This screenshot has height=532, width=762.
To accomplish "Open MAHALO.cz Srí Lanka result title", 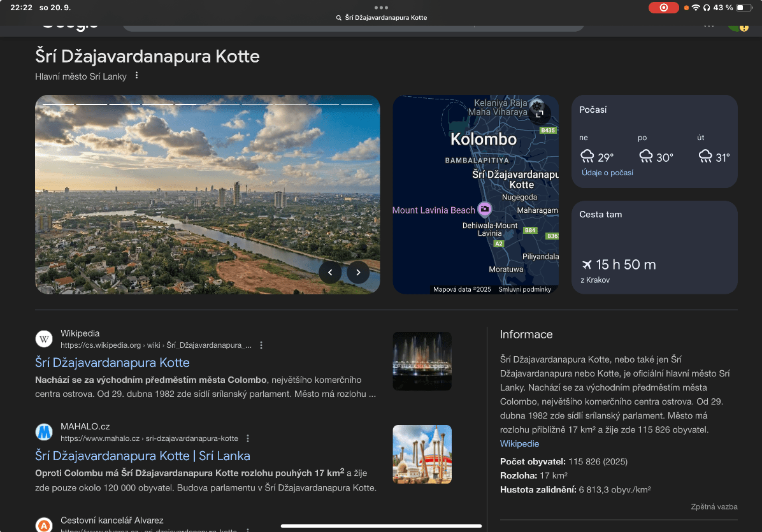I will click(142, 456).
